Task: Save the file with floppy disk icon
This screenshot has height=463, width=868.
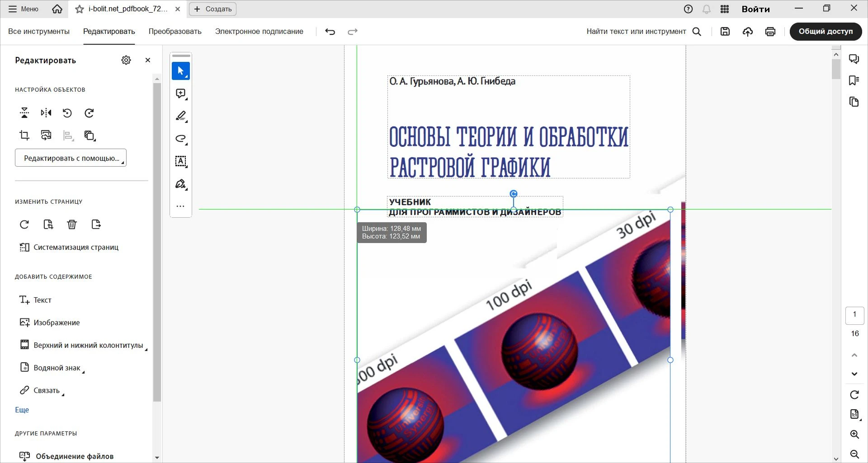Action: tap(725, 32)
